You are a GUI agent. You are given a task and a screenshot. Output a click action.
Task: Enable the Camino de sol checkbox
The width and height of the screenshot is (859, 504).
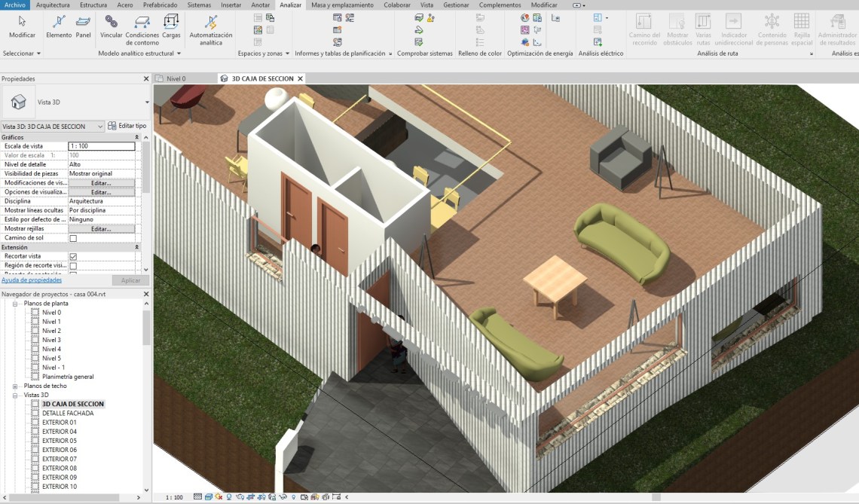click(x=73, y=238)
